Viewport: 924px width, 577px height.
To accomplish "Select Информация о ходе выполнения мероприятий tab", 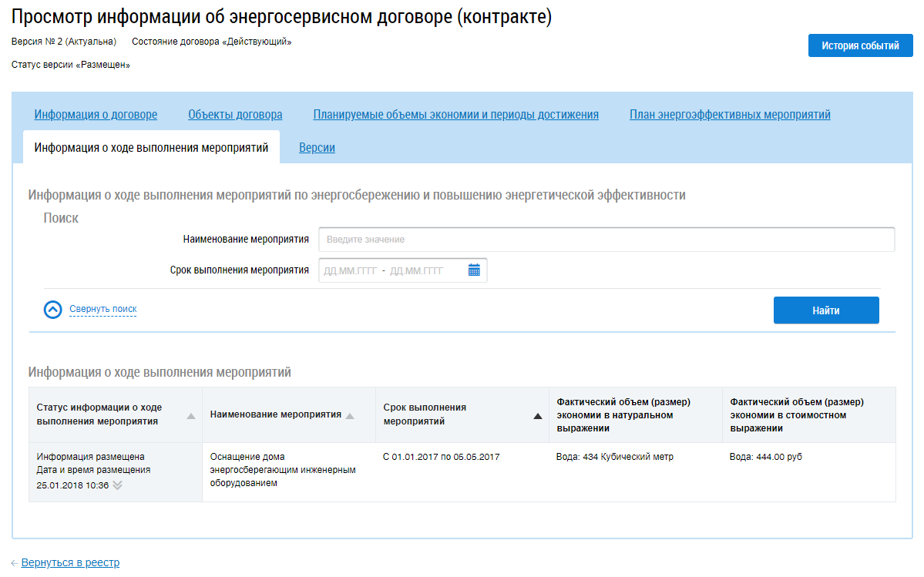I will coord(152,147).
